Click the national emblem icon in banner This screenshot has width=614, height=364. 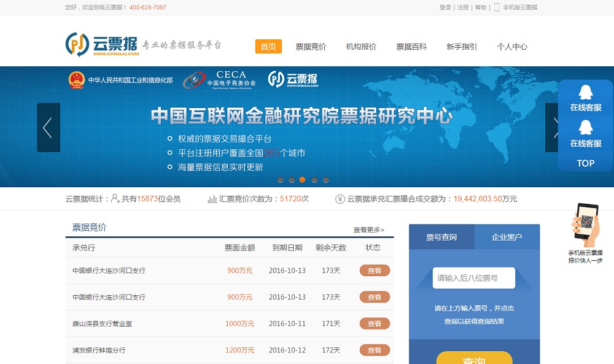(77, 80)
